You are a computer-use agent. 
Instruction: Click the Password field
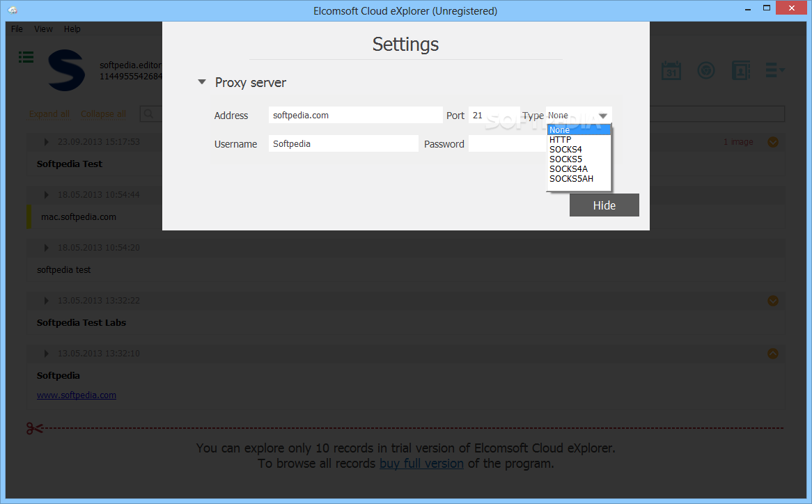click(508, 144)
